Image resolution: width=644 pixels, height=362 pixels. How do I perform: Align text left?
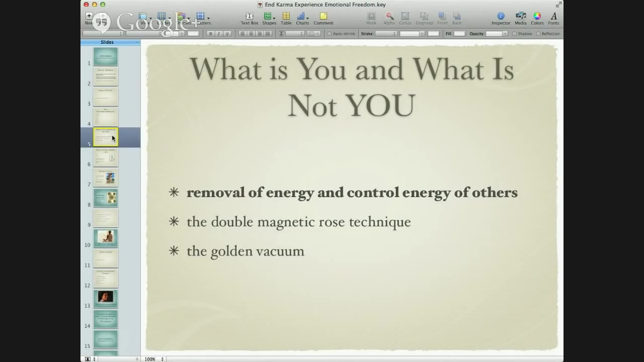tap(243, 34)
